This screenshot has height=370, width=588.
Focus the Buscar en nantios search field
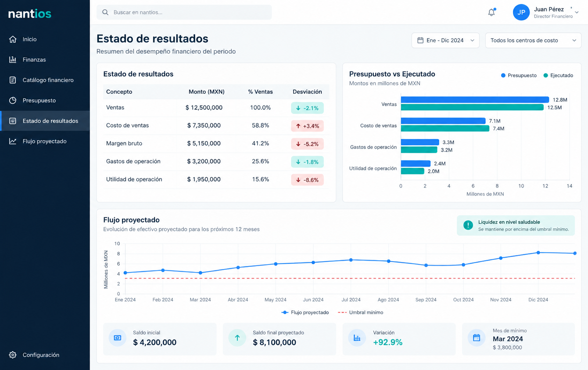click(x=184, y=12)
